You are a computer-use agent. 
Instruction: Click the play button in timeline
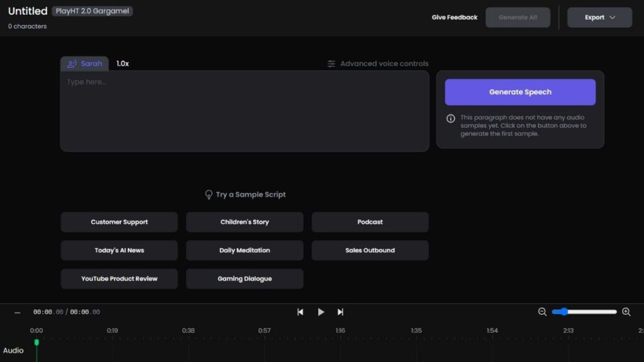(321, 312)
